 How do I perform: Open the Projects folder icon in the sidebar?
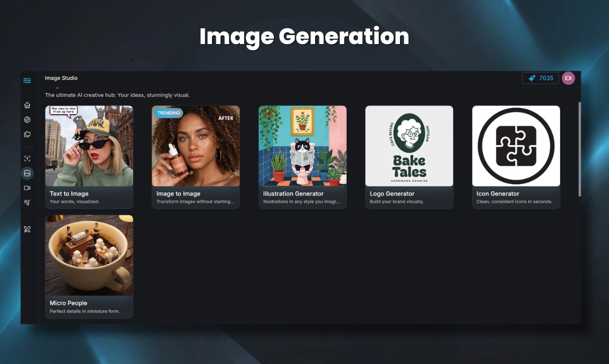pos(27,134)
